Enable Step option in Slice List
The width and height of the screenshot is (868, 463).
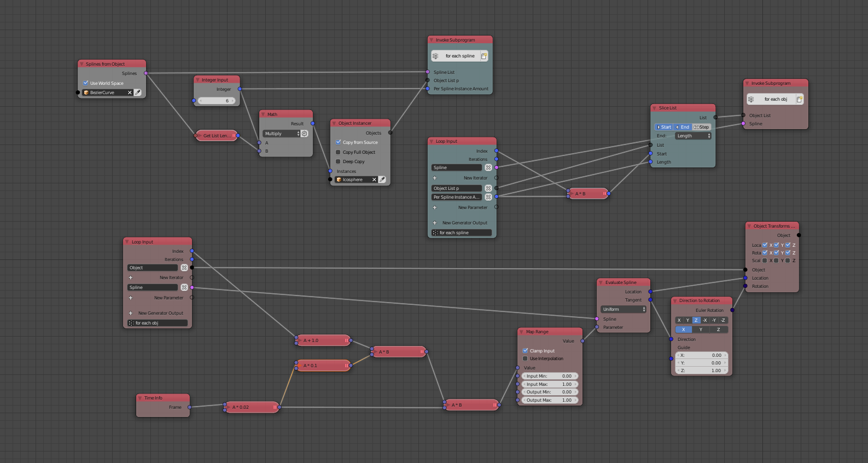pyautogui.click(x=702, y=127)
